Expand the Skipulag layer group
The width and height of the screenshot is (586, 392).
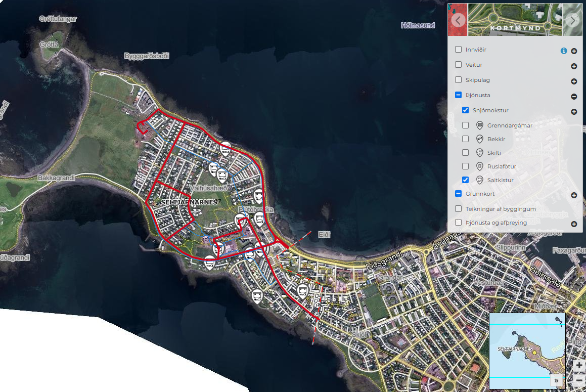click(574, 81)
